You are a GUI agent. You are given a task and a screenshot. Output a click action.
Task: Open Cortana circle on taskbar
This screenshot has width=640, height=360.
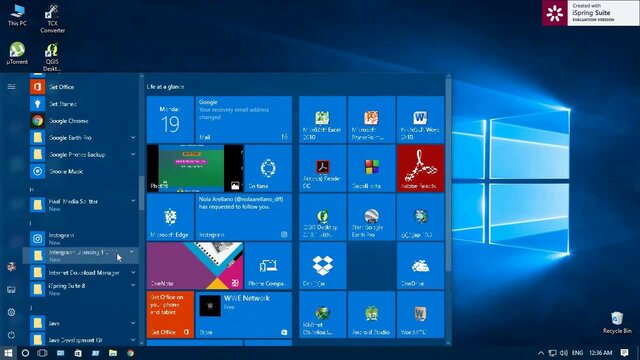pyautogui.click(x=25, y=353)
